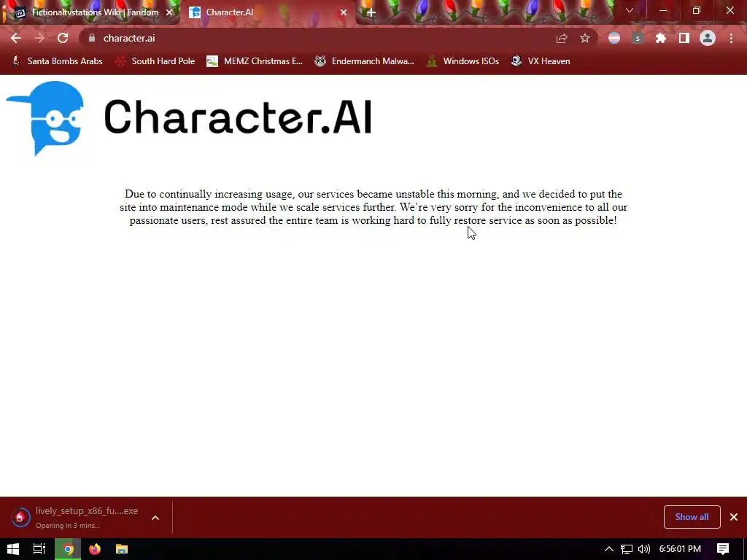Open the Chrome profile avatar
This screenshot has width=747, height=560.
(x=708, y=38)
